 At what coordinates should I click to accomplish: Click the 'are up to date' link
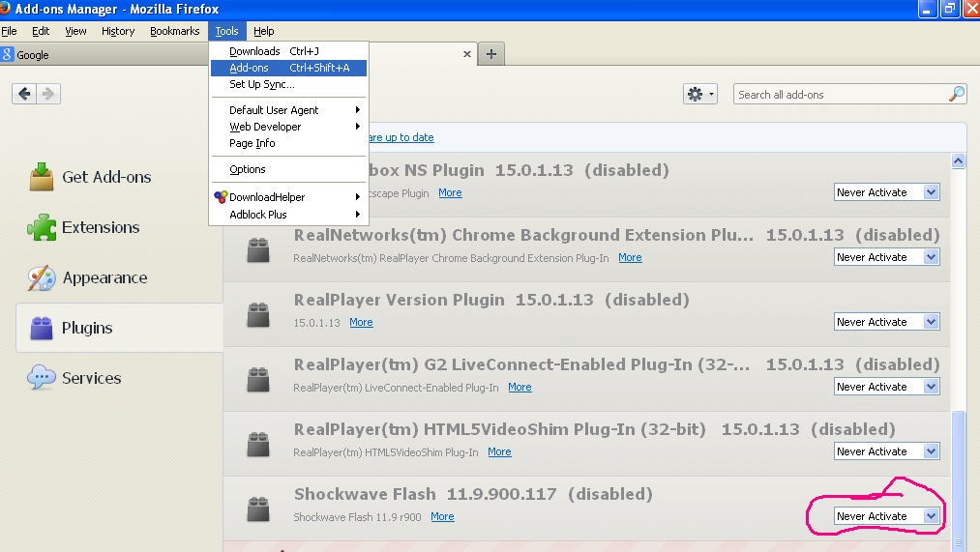[401, 137]
